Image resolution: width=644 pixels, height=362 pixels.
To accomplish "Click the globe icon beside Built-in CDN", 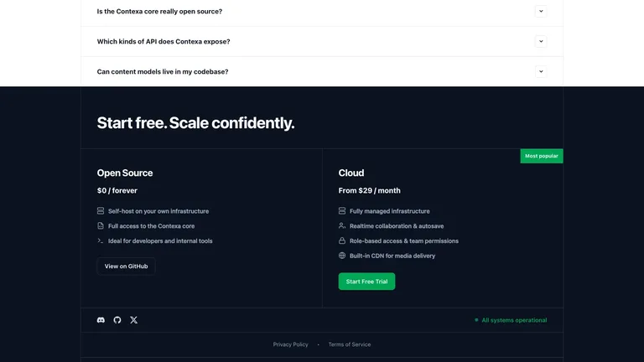I will point(342,256).
